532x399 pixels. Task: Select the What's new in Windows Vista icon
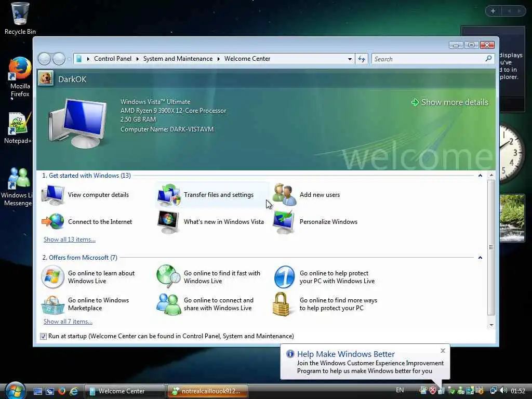click(168, 221)
